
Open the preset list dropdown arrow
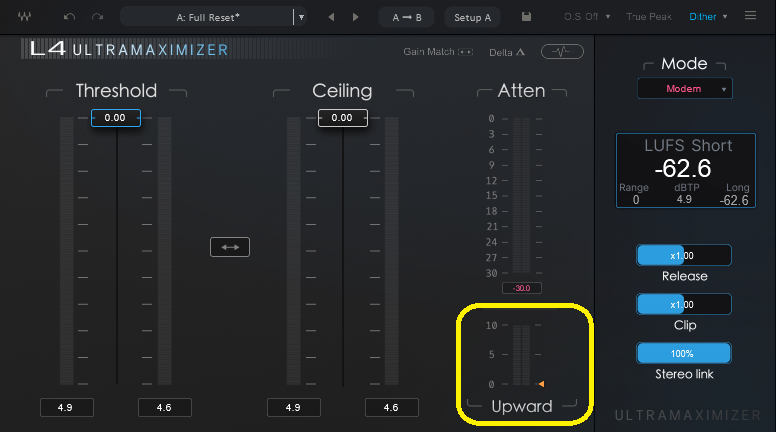pyautogui.click(x=301, y=17)
